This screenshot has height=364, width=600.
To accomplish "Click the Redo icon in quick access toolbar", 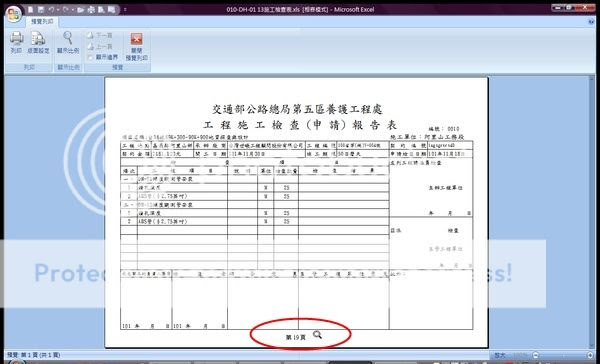I will tap(64, 9).
